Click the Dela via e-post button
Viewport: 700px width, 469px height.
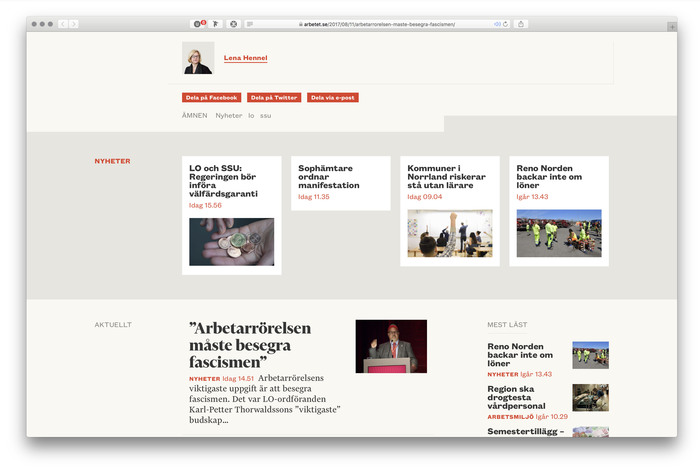[333, 98]
